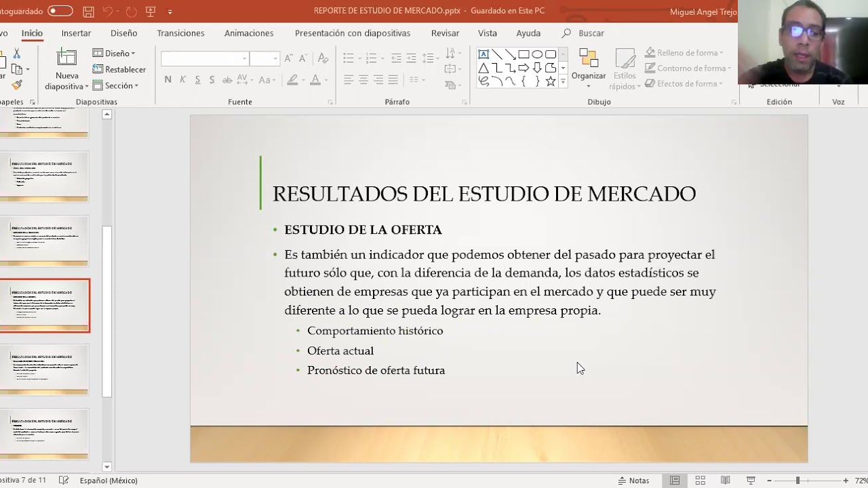
Task: Select the Scribble freeform shape
Action: click(x=484, y=81)
